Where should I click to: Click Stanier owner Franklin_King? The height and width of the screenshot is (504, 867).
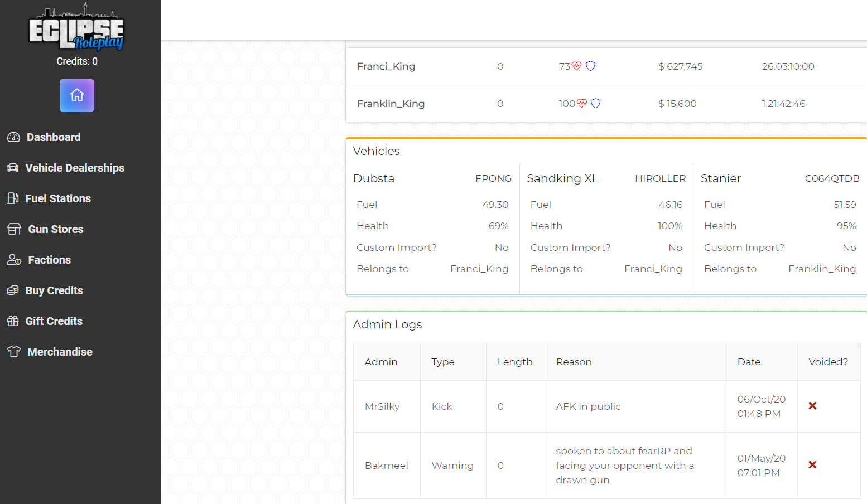point(822,269)
